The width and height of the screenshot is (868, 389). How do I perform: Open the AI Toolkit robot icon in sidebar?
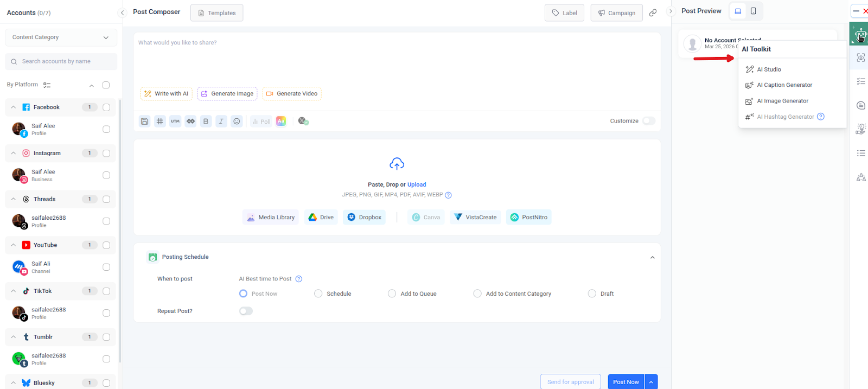tap(860, 34)
